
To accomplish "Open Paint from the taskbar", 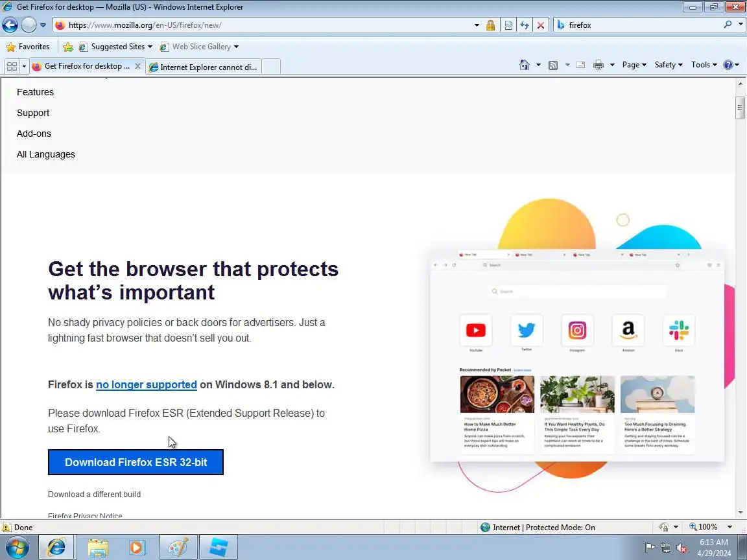I will [x=178, y=547].
